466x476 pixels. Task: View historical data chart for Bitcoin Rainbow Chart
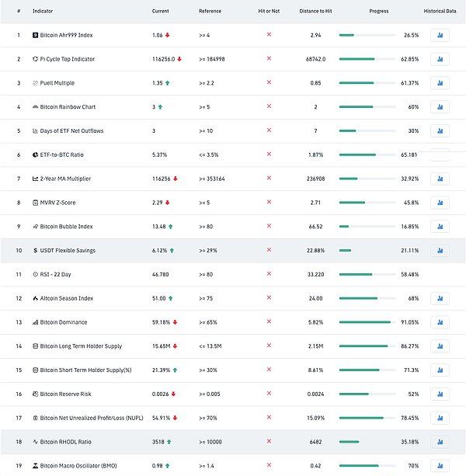coord(440,107)
